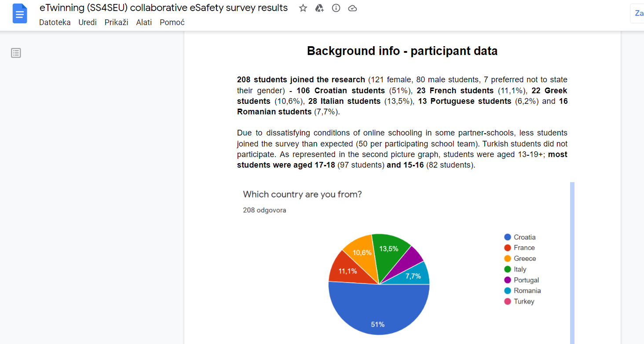Open the Google Docs home icon
644x344 pixels.
20,14
